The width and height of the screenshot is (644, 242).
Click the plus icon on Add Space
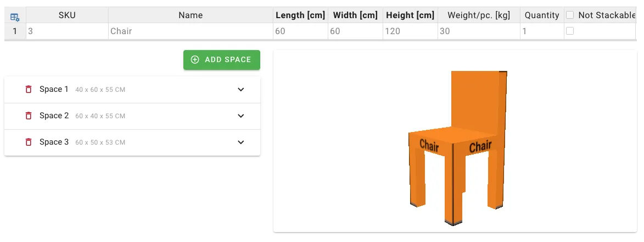coord(195,60)
